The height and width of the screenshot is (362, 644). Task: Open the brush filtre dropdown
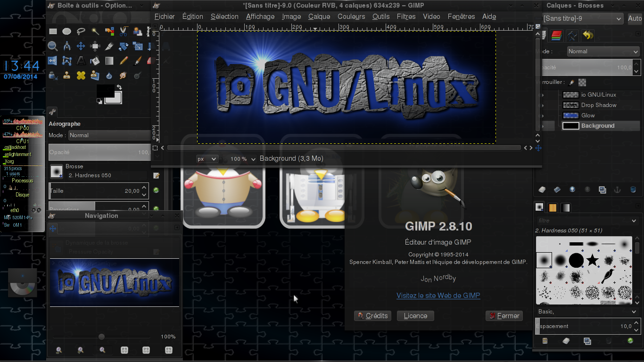[x=587, y=220]
